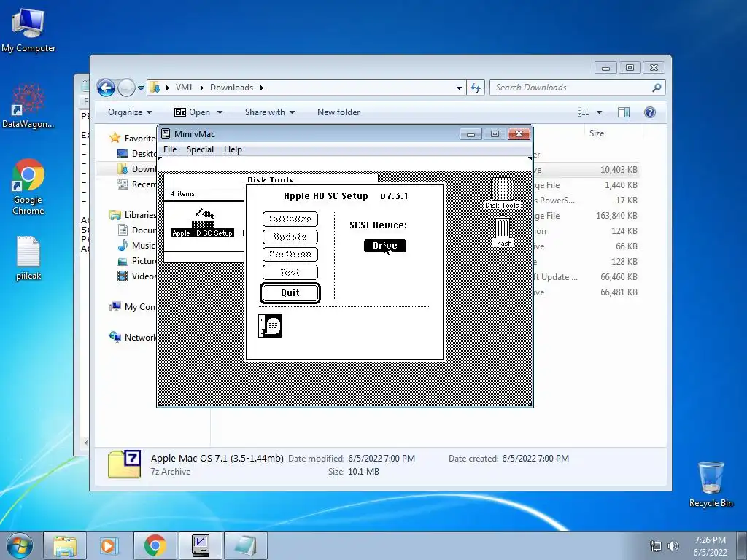Open the Share with dropdown
This screenshot has width=747, height=560.
click(x=270, y=112)
